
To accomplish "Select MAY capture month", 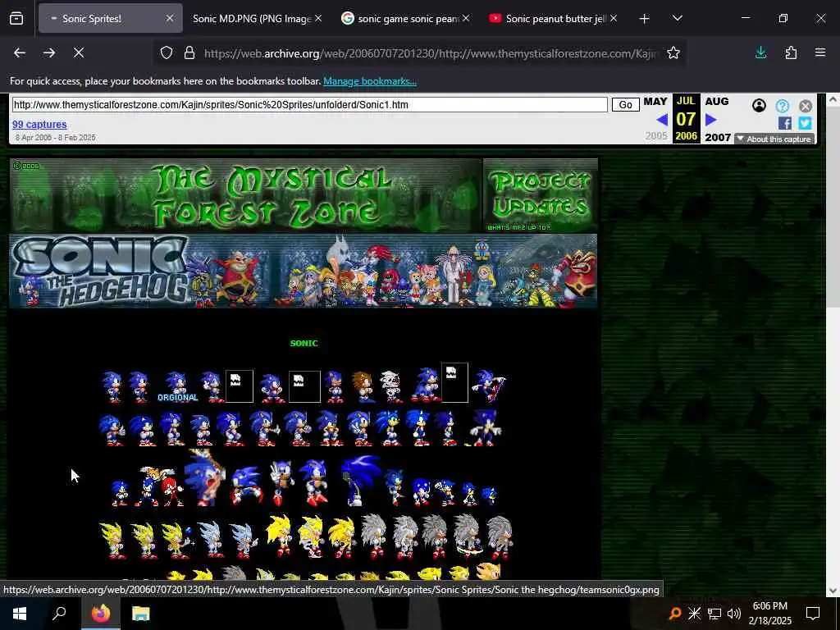I will point(655,101).
